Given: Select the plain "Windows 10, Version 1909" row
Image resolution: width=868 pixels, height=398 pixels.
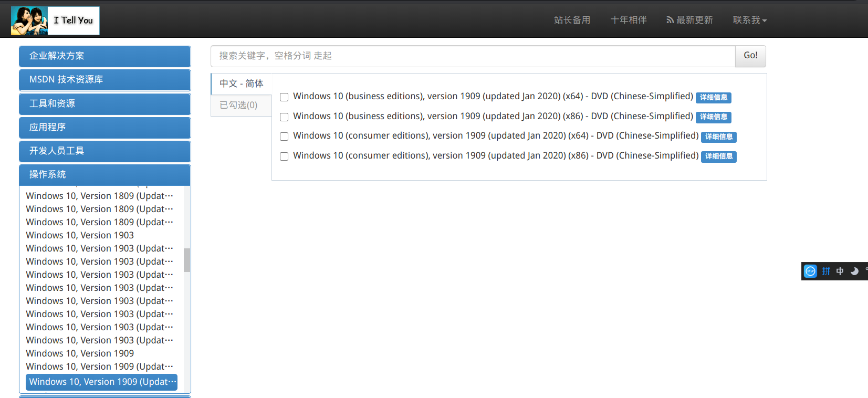Looking at the screenshot, I should click(x=80, y=353).
